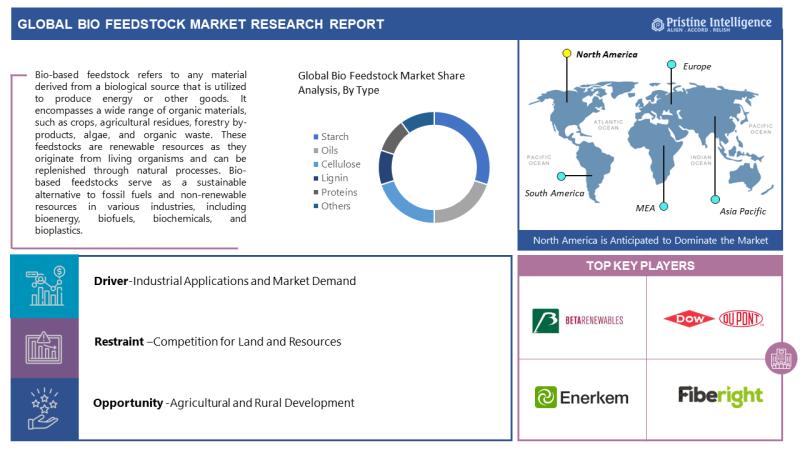
Task: Click 'Driver' Industrial Applications text line
Action: (225, 281)
